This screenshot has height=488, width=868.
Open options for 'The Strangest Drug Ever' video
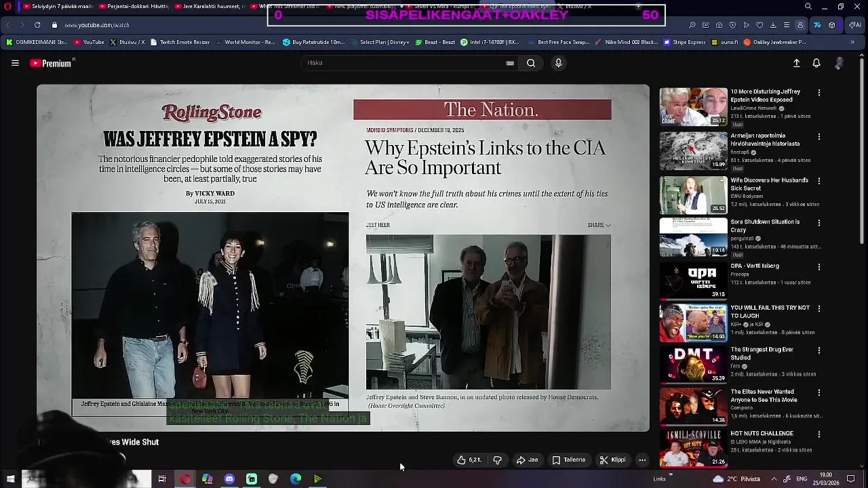(x=819, y=351)
